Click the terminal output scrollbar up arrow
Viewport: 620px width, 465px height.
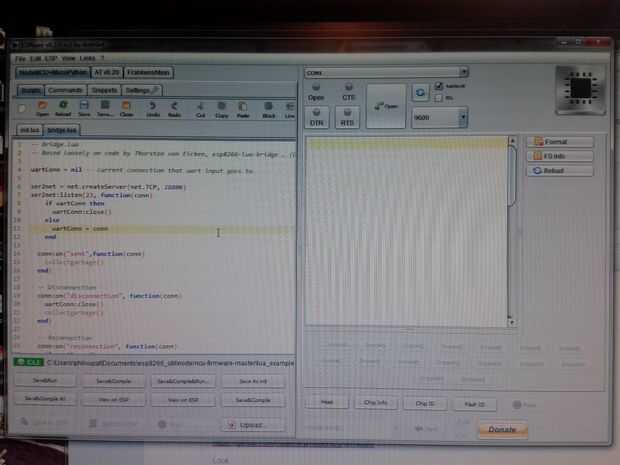512,141
